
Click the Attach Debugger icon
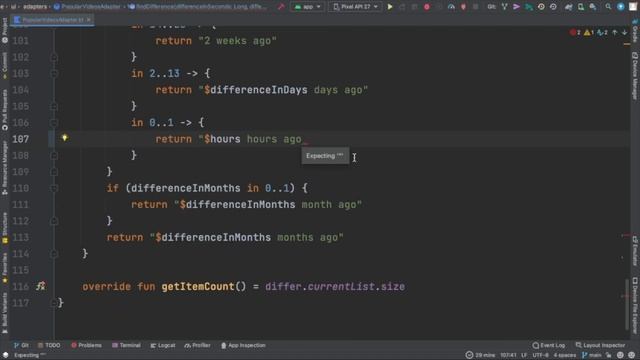tap(463, 7)
